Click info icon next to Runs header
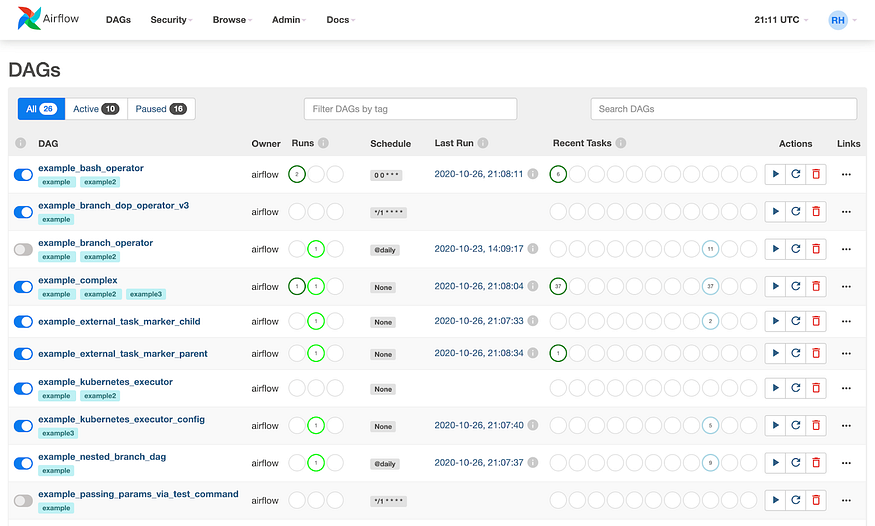Screen dimensions: 875x526 tap(323, 143)
